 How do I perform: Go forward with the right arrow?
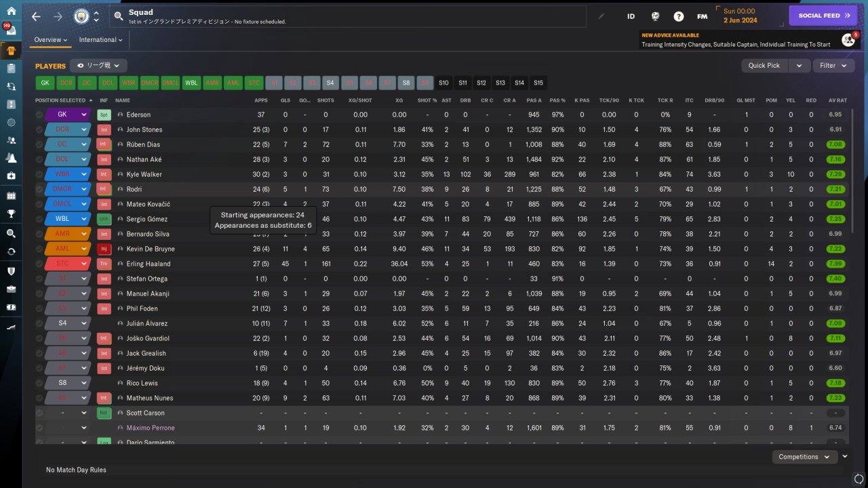pos(58,16)
